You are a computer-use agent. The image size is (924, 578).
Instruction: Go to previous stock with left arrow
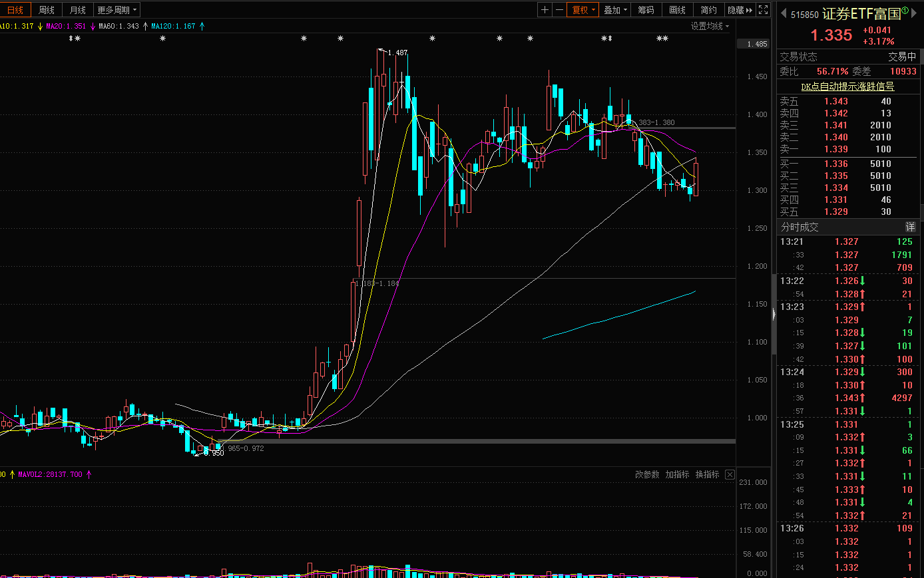click(784, 13)
